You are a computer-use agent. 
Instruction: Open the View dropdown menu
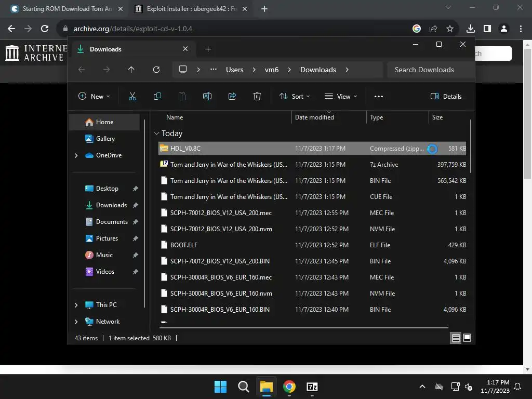point(341,96)
